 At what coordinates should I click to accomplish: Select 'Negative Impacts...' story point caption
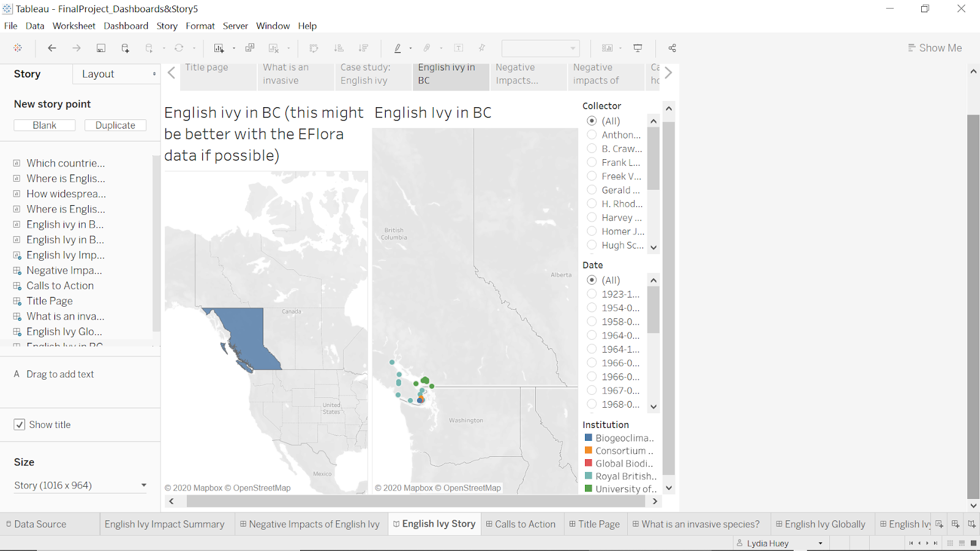click(x=529, y=77)
